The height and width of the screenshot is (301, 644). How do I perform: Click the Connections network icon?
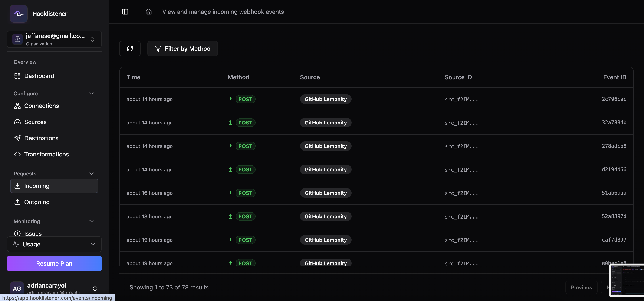pyautogui.click(x=17, y=106)
